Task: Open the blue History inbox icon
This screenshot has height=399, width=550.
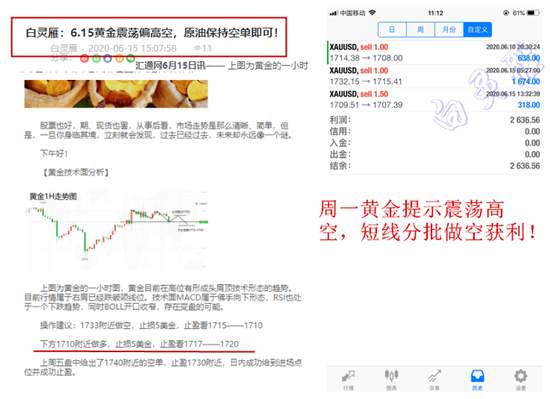Action: click(477, 379)
